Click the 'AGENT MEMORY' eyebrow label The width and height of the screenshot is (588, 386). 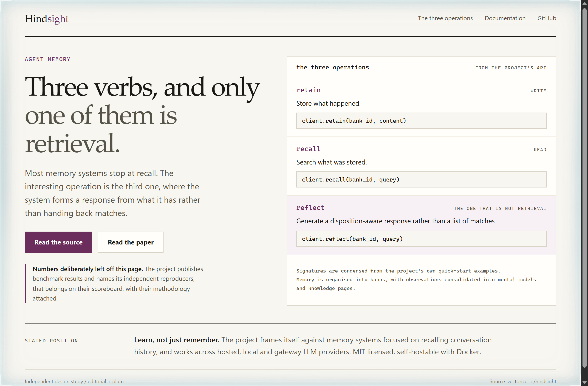[48, 59]
